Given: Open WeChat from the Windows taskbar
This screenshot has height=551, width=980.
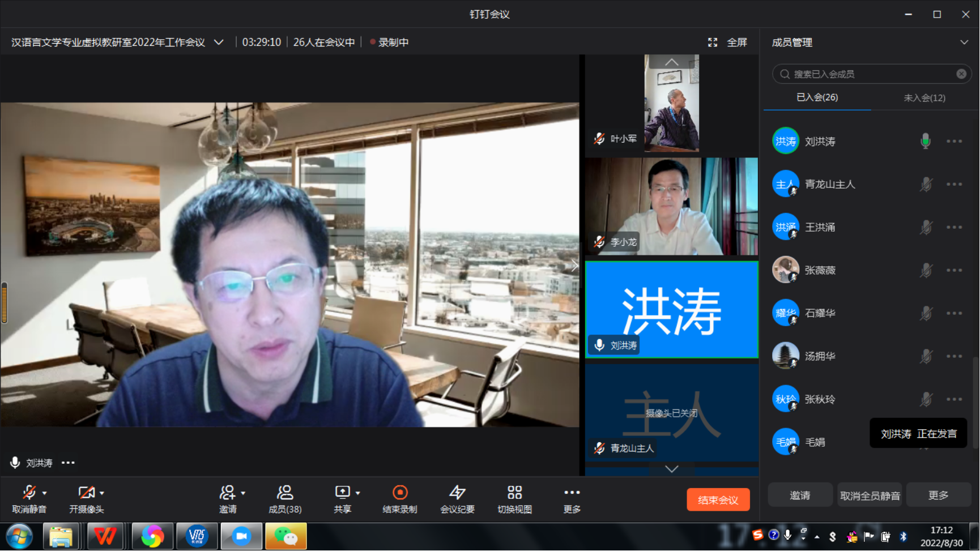Looking at the screenshot, I should click(x=286, y=536).
